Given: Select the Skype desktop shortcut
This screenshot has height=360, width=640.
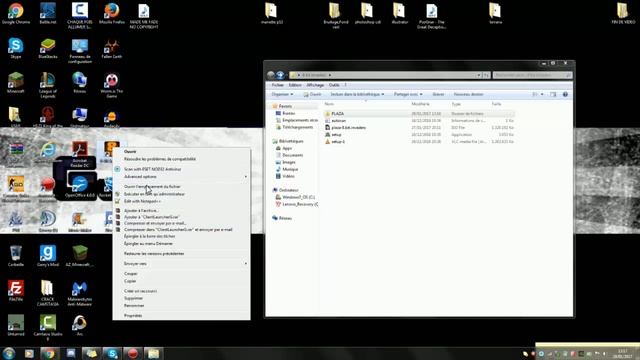Looking at the screenshot, I should 16,48.
